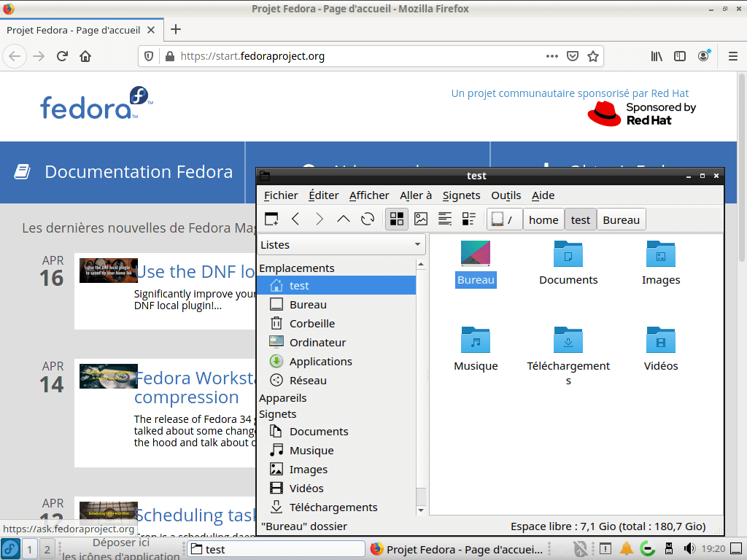Click Save to Pocket icon
Image resolution: width=747 pixels, height=560 pixels.
(572, 56)
